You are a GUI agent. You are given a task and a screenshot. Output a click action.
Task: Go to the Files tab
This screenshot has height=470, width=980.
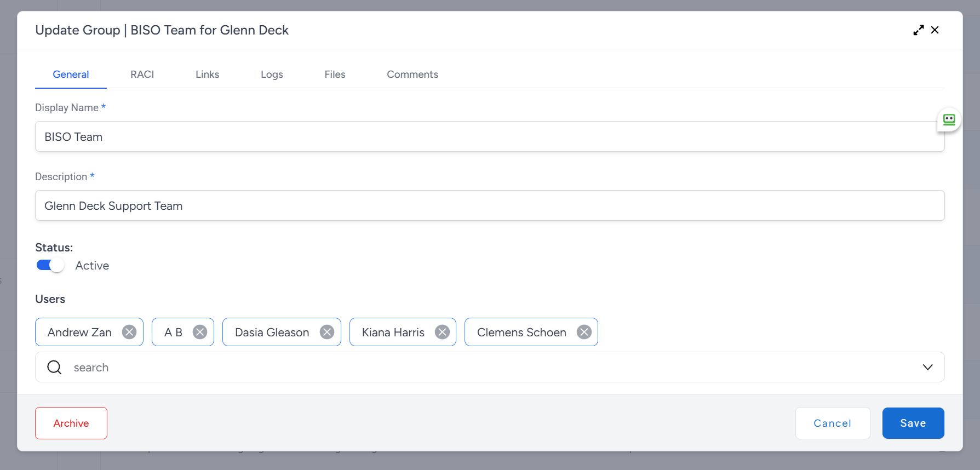(335, 74)
